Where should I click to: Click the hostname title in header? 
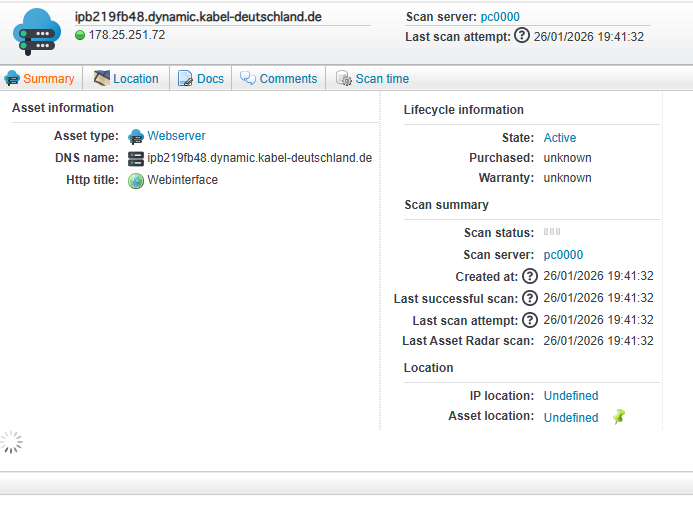coord(198,17)
